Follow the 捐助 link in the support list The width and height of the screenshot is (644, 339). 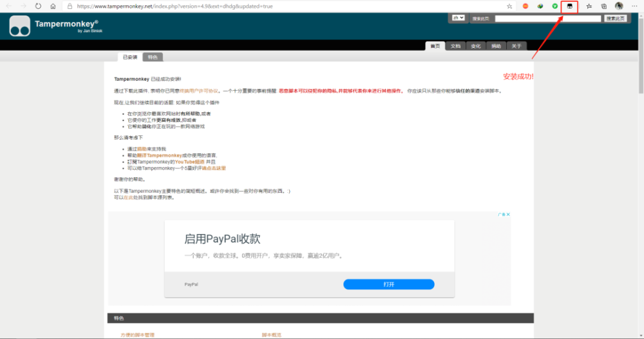(x=142, y=149)
